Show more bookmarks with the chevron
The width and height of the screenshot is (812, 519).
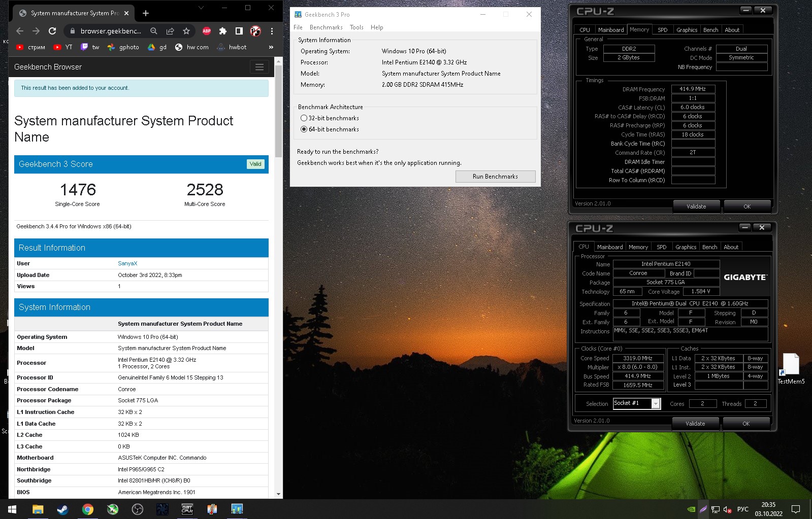[271, 47]
